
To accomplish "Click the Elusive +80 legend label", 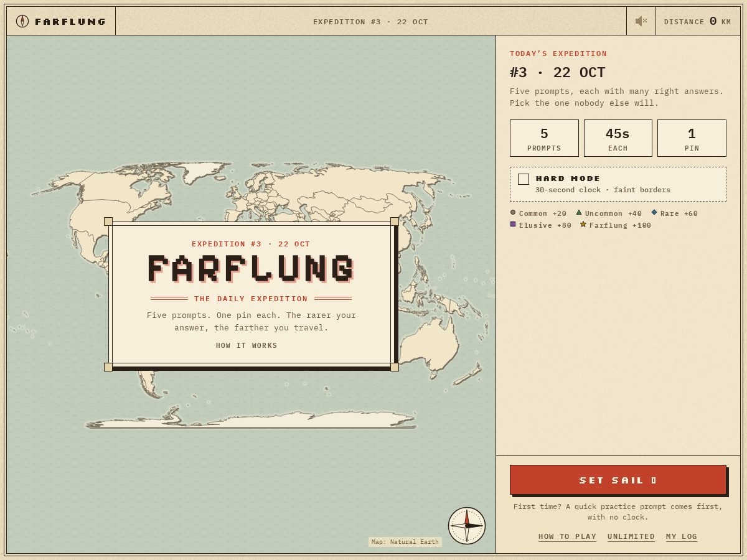I will tap(545, 225).
